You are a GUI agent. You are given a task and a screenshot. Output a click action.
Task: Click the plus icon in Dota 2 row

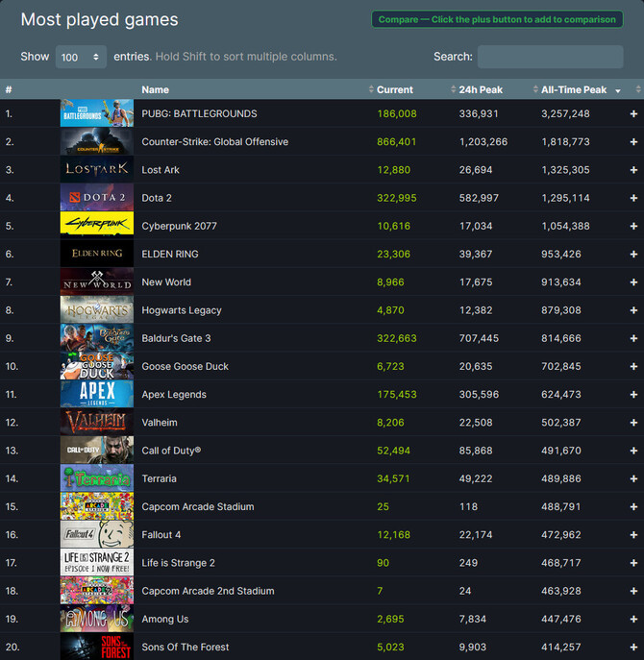(x=633, y=198)
